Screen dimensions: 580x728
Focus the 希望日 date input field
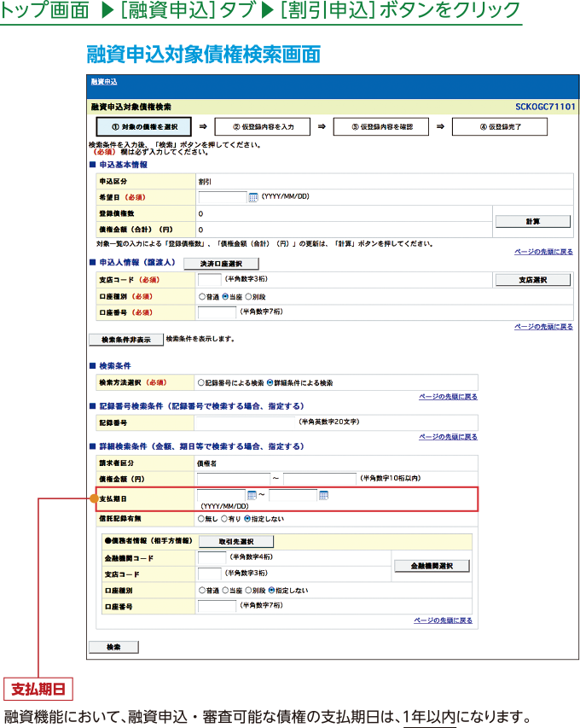(x=223, y=197)
